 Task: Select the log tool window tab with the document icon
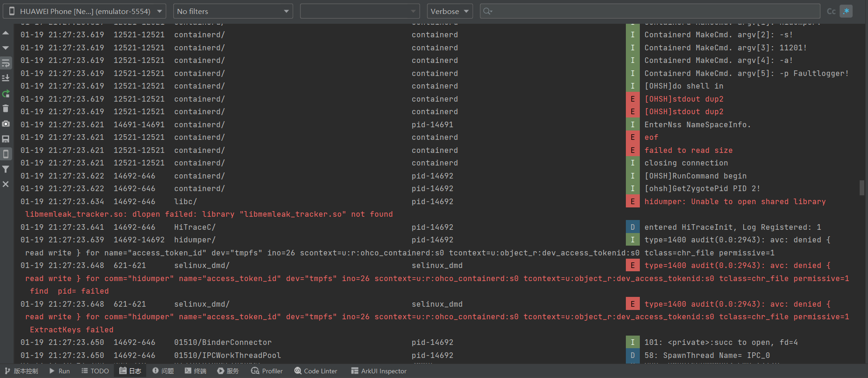pyautogui.click(x=130, y=371)
